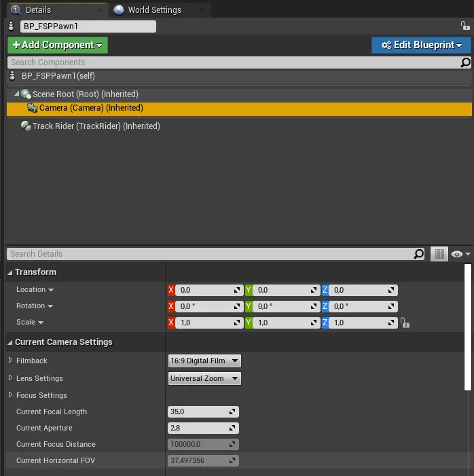Viewport: 474px width, 476px height.
Task: Expand the Filmback property
Action: 10,361
